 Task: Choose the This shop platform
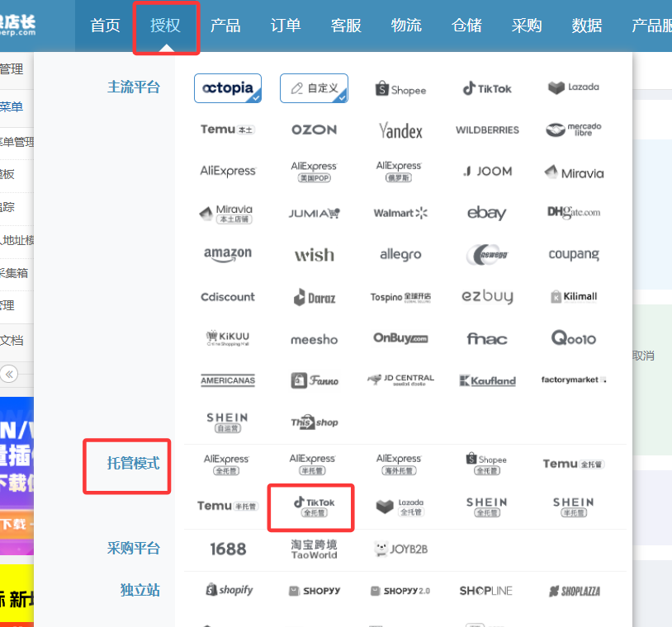pyautogui.click(x=315, y=422)
